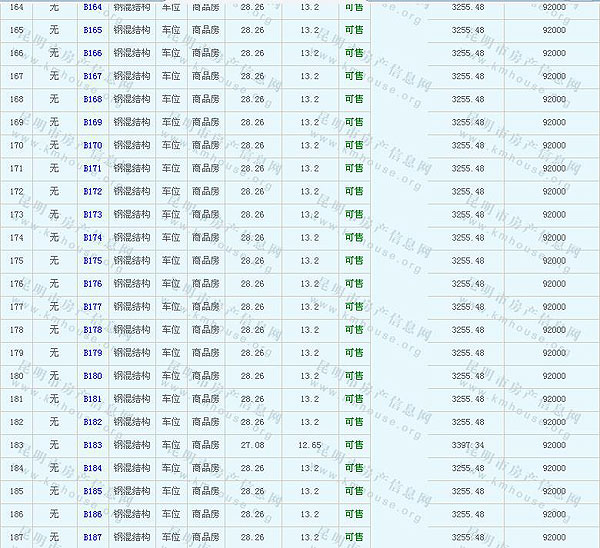The image size is (600, 548).
Task: Open the B185 unit link
Action: pos(92,490)
